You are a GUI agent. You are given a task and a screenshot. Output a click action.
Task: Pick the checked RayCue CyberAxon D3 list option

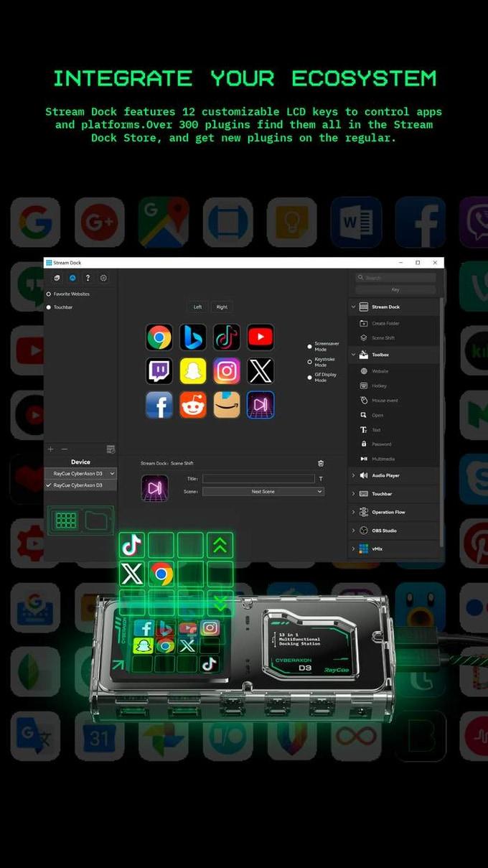(80, 485)
